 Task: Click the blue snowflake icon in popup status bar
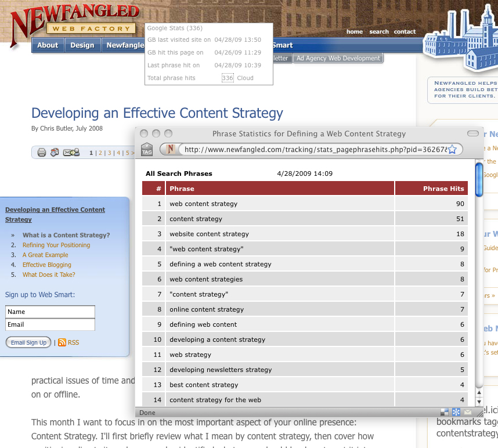click(456, 412)
